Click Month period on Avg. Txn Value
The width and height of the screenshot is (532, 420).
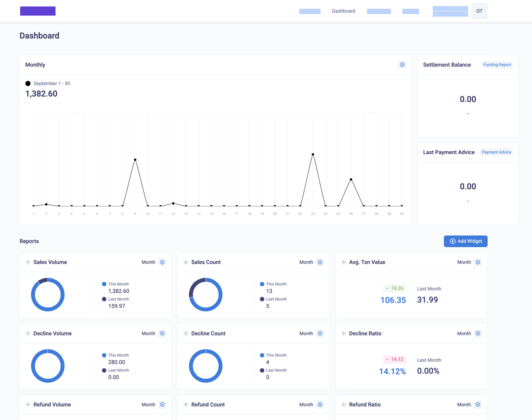tap(464, 262)
